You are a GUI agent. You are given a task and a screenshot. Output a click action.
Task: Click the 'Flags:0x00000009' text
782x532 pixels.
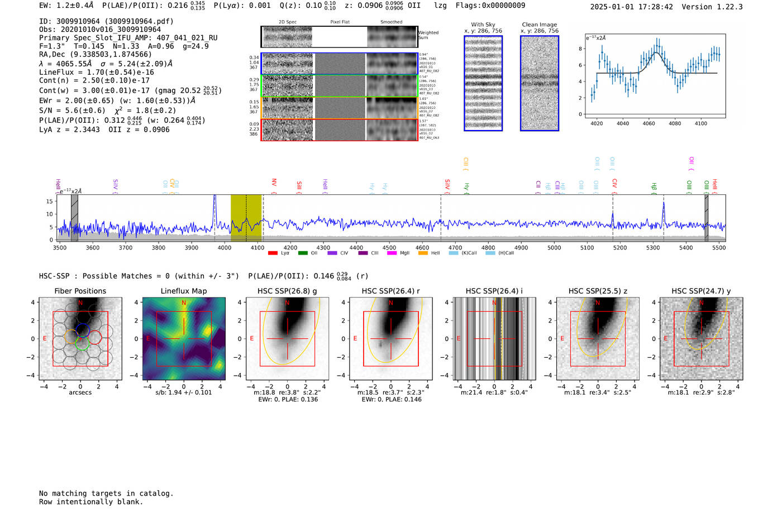coord(490,6)
